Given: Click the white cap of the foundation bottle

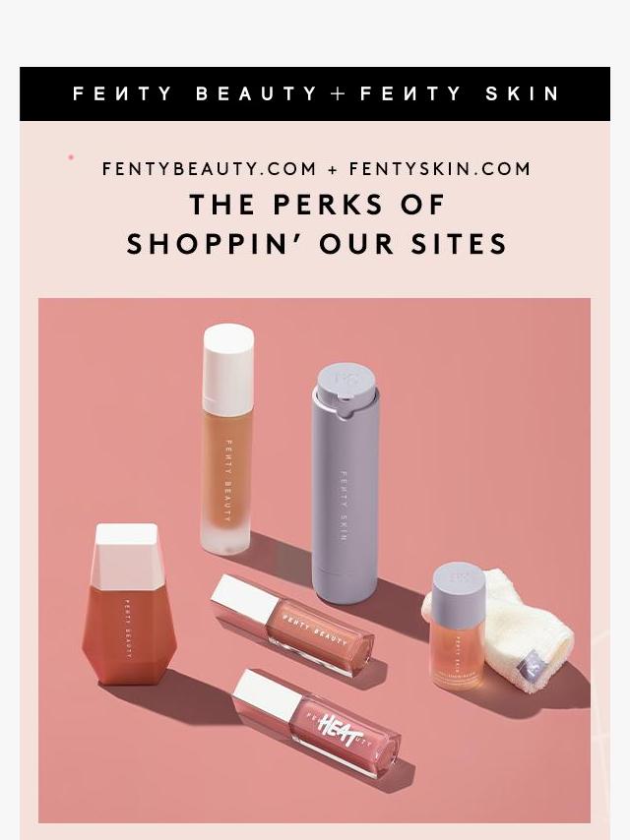Looking at the screenshot, I should [228, 362].
